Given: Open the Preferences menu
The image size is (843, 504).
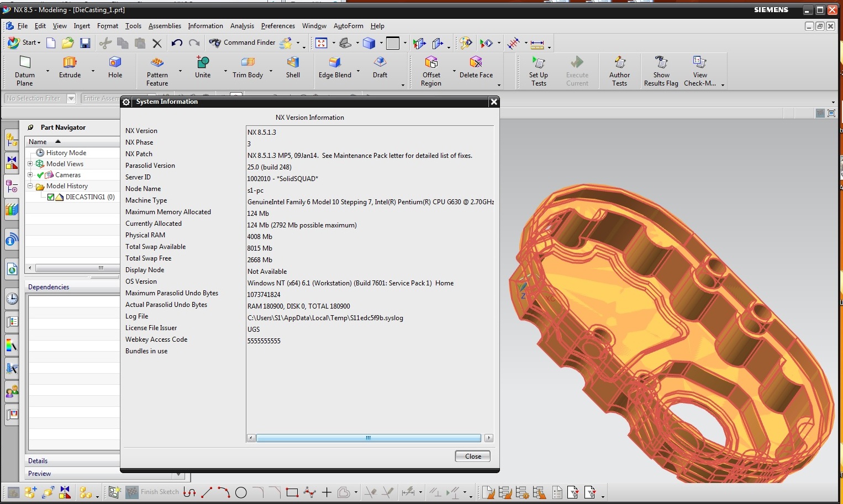Looking at the screenshot, I should coord(278,26).
